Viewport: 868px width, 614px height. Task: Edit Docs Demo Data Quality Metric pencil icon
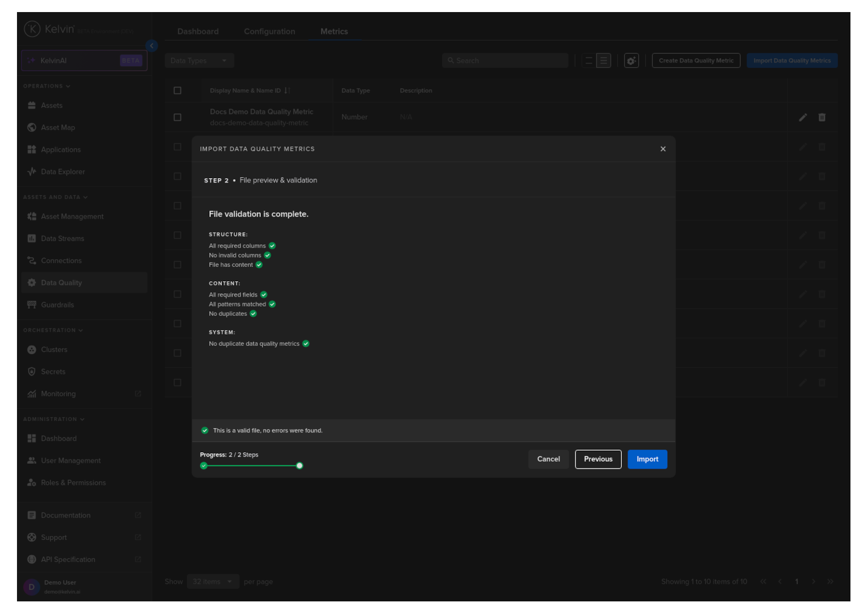click(x=802, y=117)
